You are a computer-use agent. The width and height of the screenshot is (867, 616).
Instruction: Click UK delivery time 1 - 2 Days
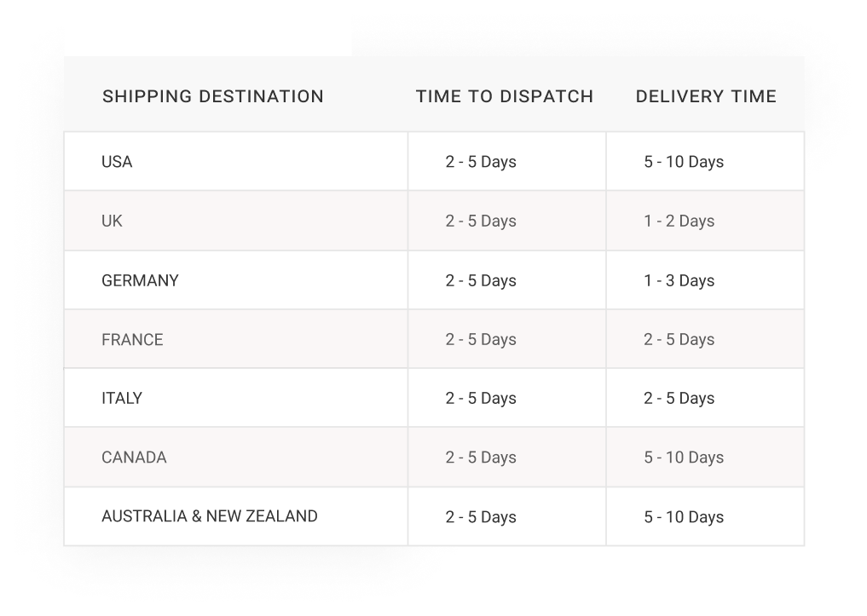[679, 221]
